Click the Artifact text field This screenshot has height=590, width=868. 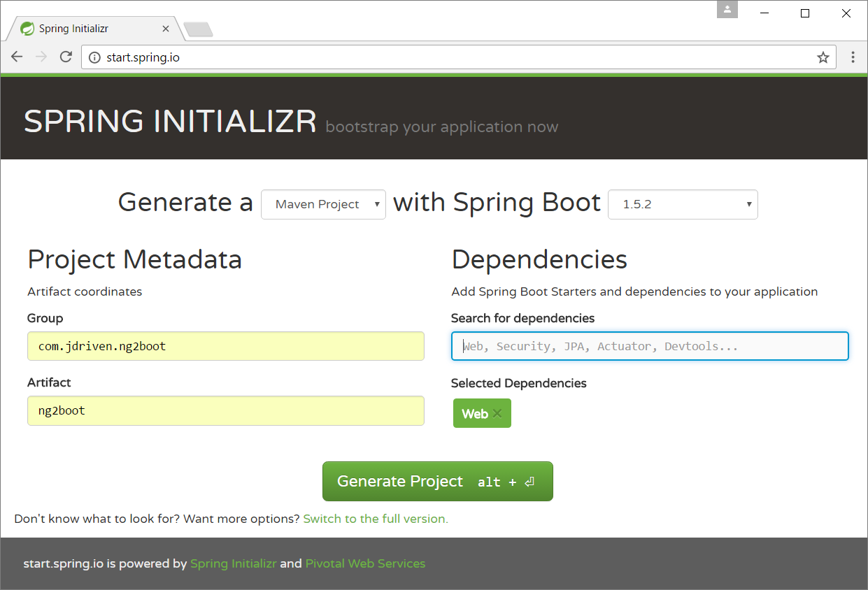[225, 410]
